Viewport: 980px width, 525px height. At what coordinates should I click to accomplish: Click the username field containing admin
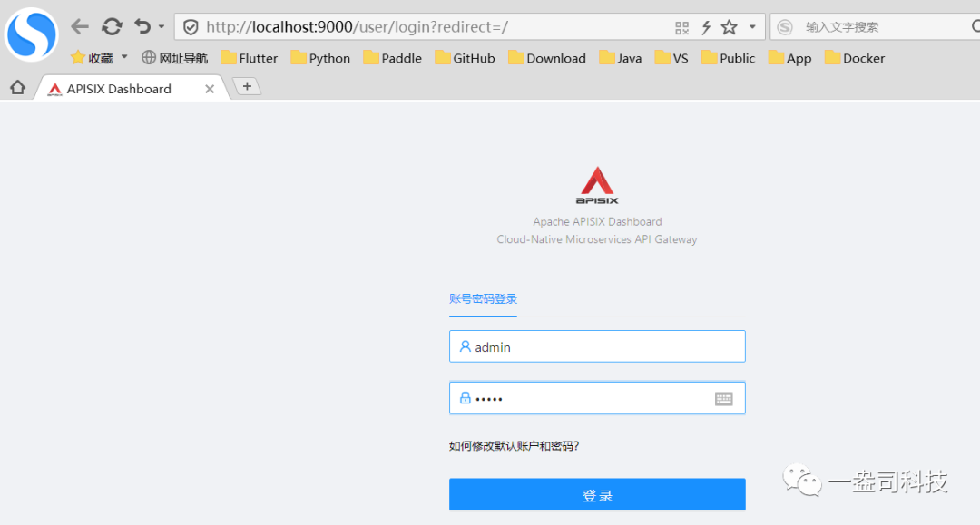[x=597, y=346]
